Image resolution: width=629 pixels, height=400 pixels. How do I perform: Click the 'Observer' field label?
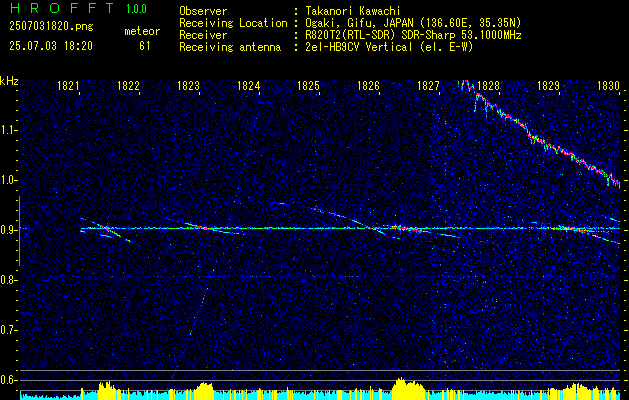203,11
